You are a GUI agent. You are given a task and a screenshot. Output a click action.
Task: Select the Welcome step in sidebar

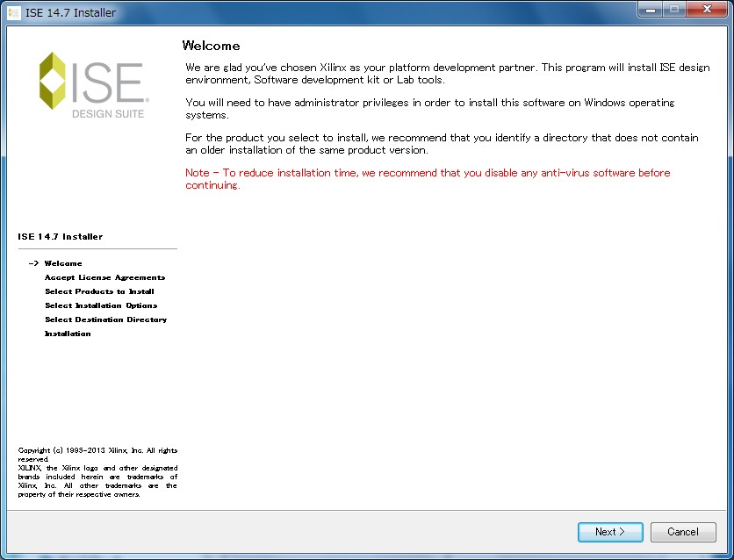(x=63, y=263)
